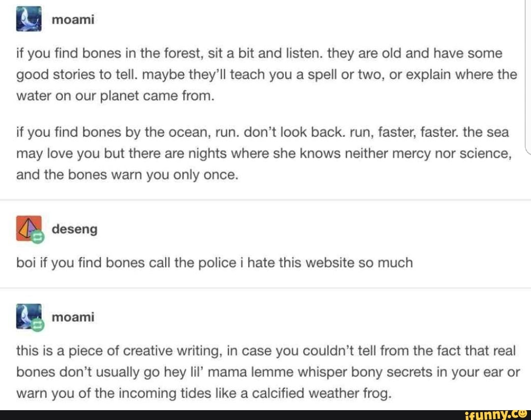
Task: Click the line starting "this is a piece of creative writing"
Action: 265,351
